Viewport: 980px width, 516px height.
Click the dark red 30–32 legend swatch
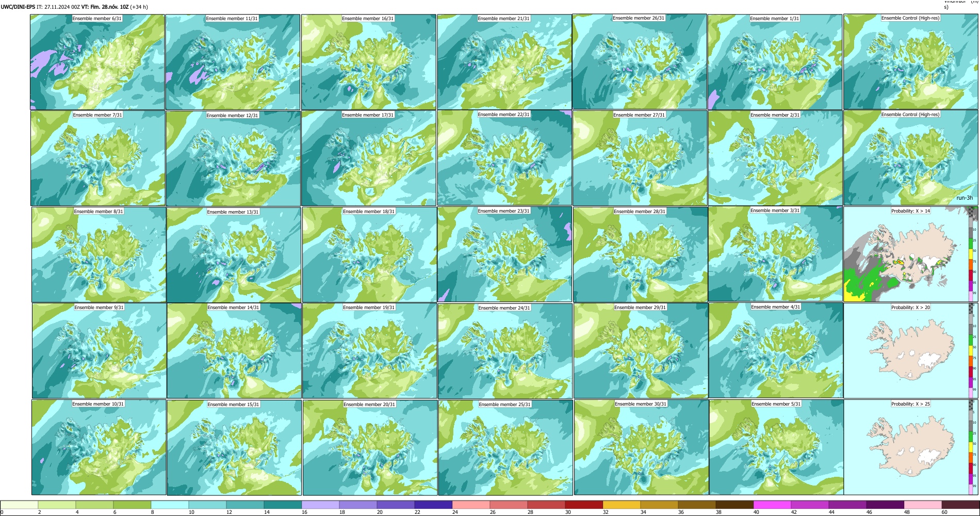coord(584,505)
